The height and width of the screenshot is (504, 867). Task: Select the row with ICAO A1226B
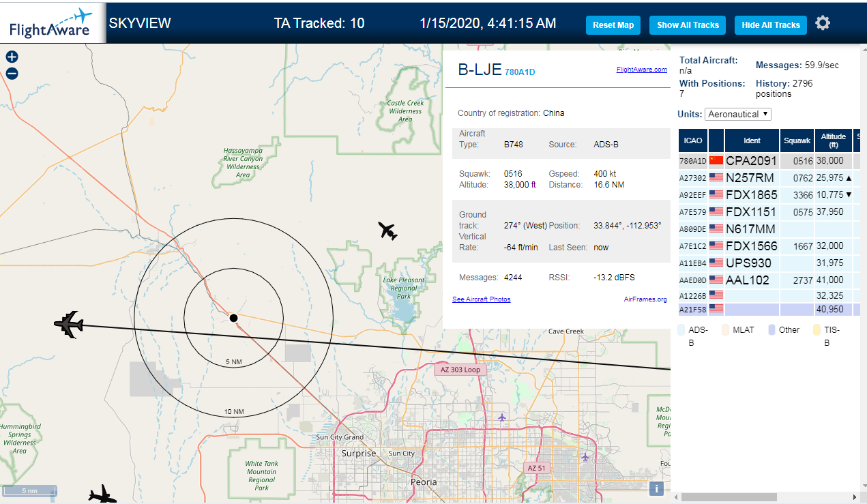[x=769, y=295]
